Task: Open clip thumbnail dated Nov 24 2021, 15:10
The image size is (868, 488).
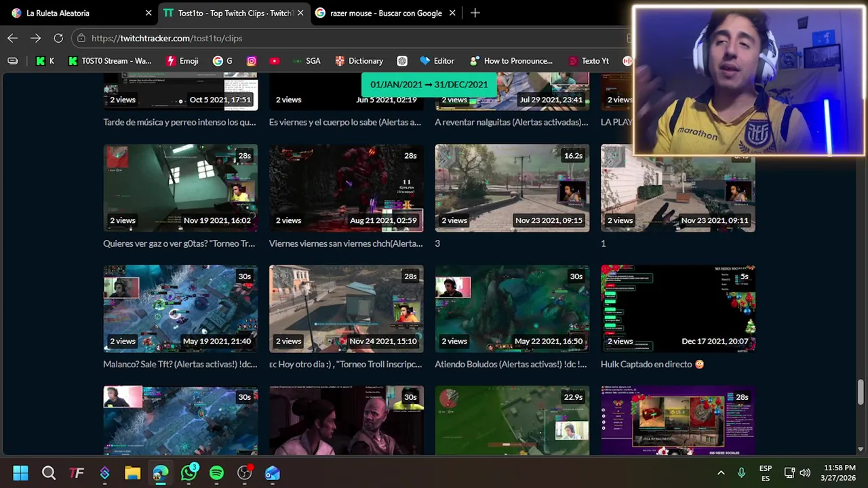Action: [346, 309]
